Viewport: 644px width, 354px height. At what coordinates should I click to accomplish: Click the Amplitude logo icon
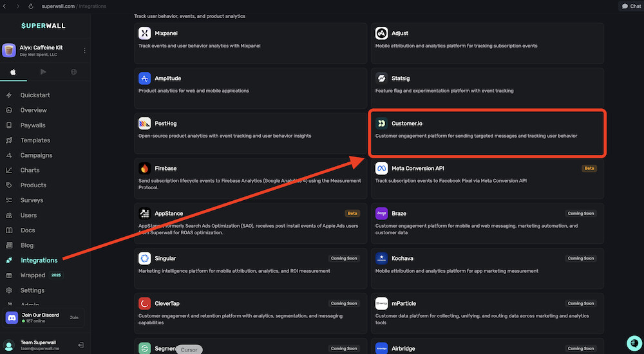click(144, 79)
